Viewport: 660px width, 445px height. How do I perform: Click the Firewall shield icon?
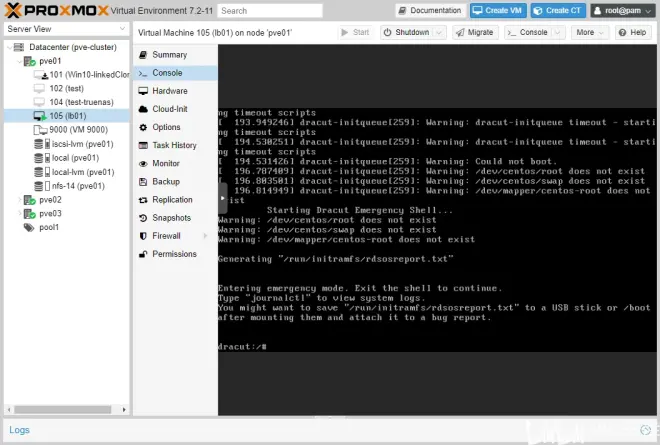pos(143,236)
